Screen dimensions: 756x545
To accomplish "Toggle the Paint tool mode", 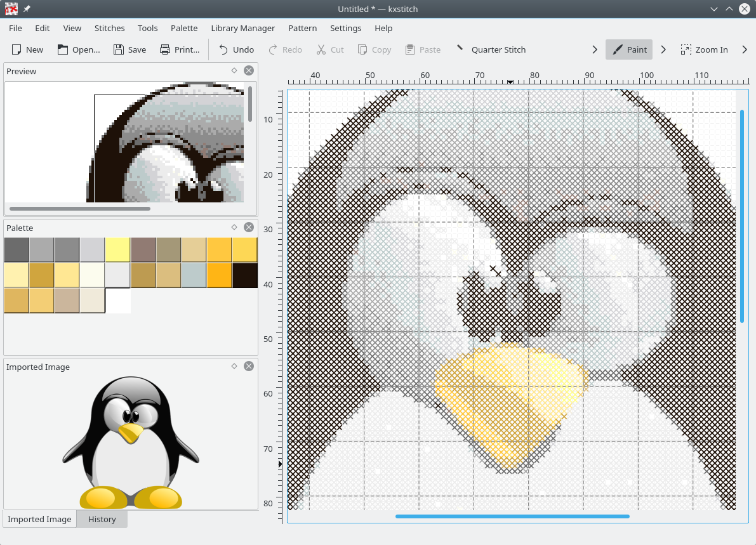I will point(628,49).
